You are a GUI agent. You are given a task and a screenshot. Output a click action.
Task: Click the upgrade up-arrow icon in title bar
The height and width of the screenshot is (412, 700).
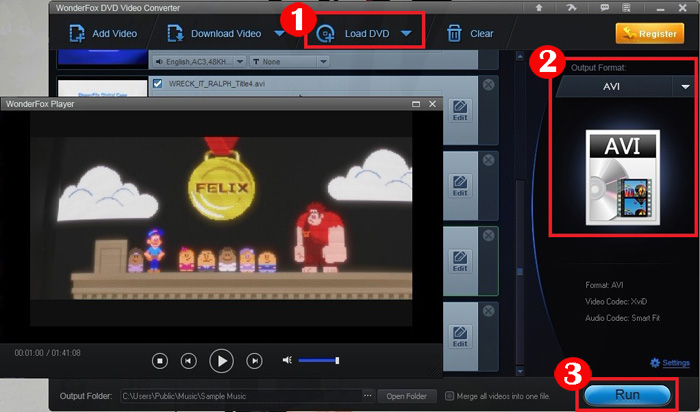[539, 8]
